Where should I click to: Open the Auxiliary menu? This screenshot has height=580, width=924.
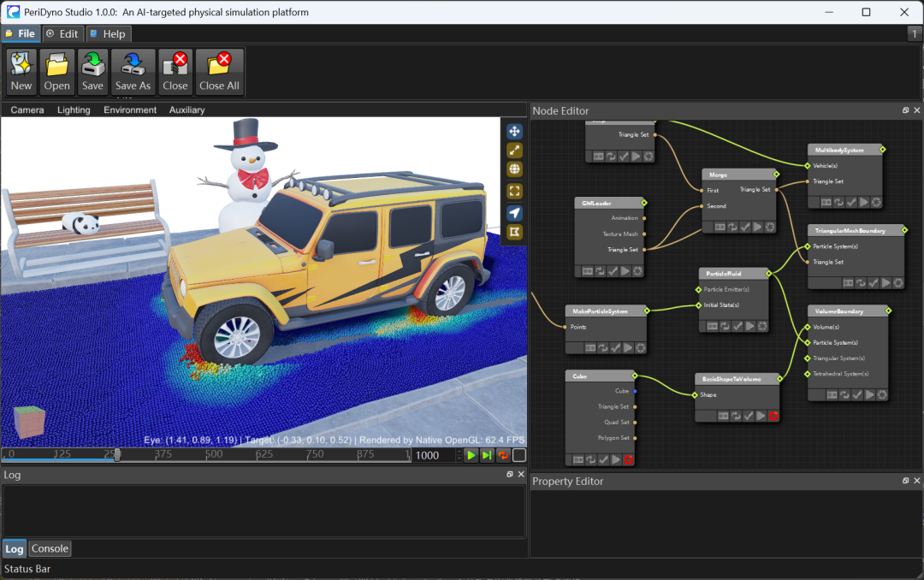187,109
